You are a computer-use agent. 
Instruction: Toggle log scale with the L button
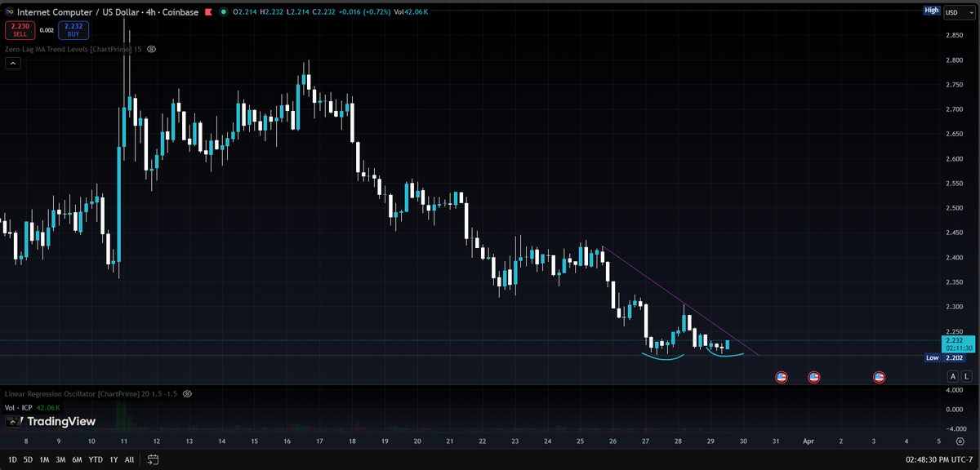coord(966,376)
